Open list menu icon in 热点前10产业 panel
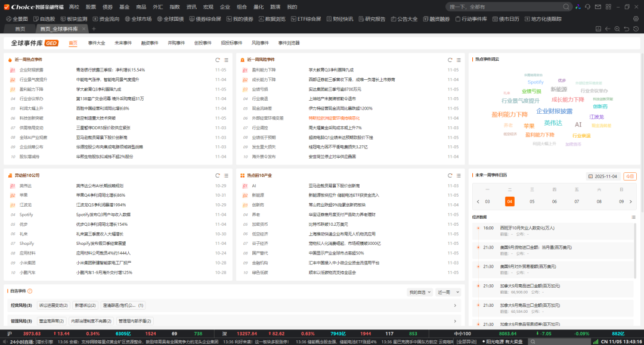 (x=459, y=176)
